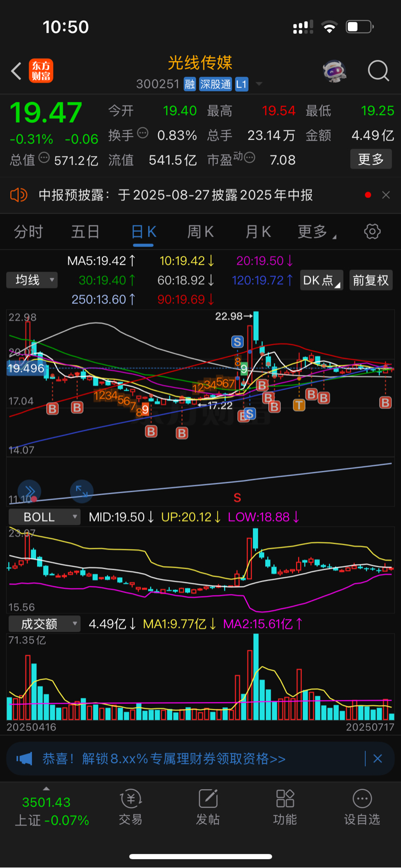Open the 中报预披露 announcement text
Viewport: 401px width, 868px height.
175,195
